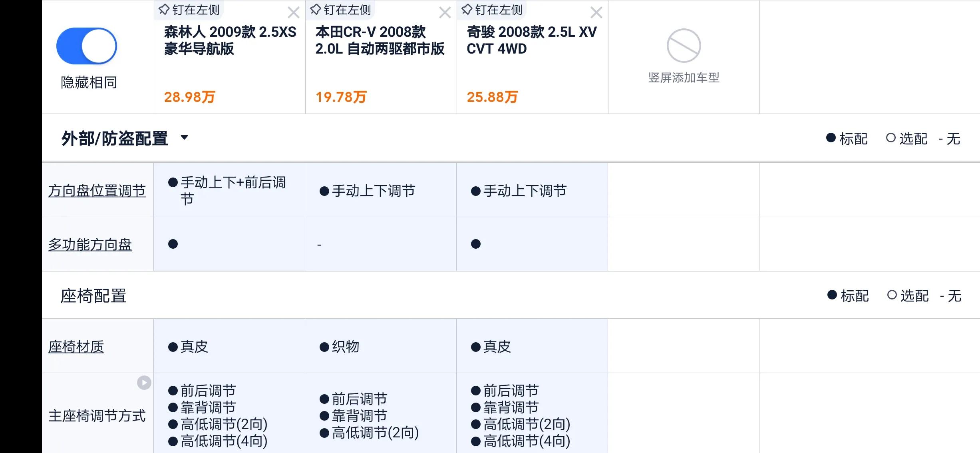This screenshot has width=980, height=453.
Task: Play the 主座椅调节方式 video icon
Action: 144,382
